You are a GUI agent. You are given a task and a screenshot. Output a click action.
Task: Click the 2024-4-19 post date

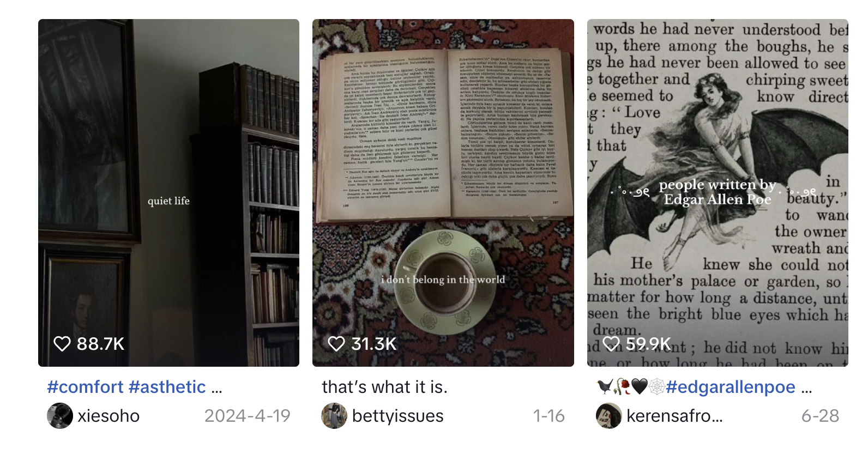248,416
